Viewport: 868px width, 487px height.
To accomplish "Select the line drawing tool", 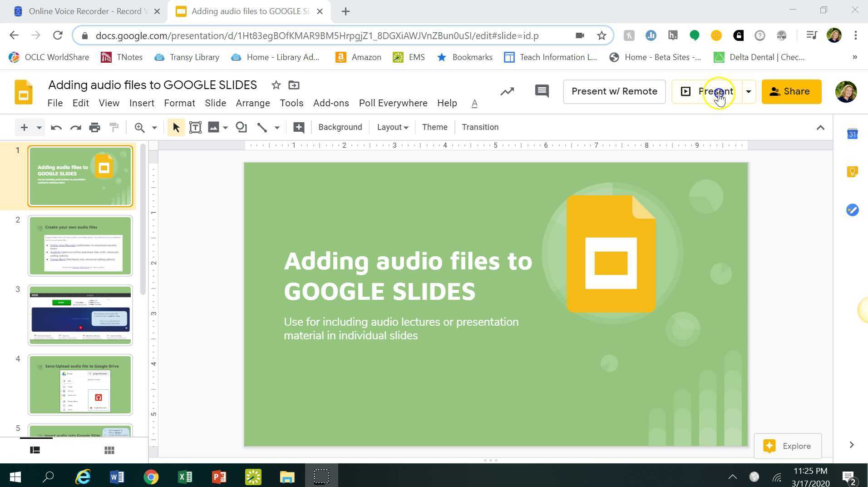I will [x=262, y=127].
